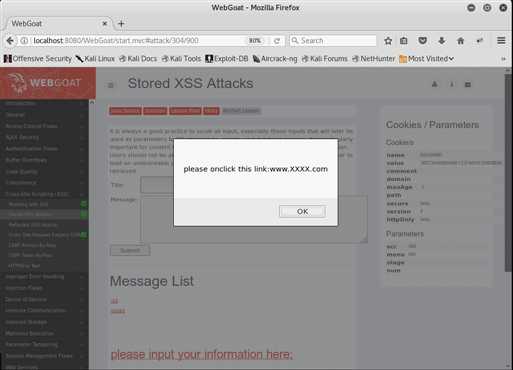513x370 pixels.
Task: Expand the Most Visited bookmarks folder
Action: click(427, 59)
